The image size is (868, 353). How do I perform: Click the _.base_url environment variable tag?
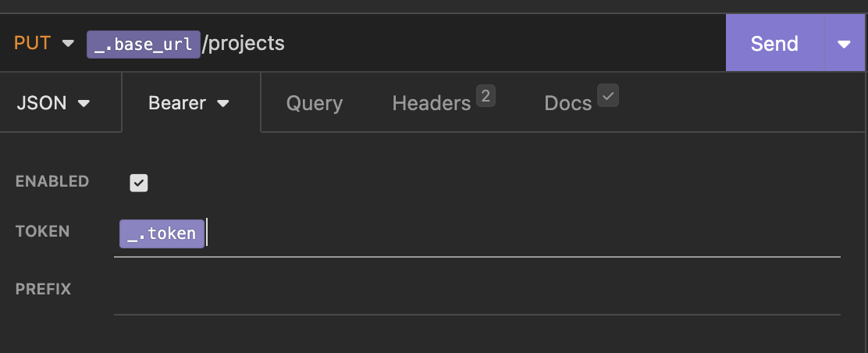pos(143,44)
